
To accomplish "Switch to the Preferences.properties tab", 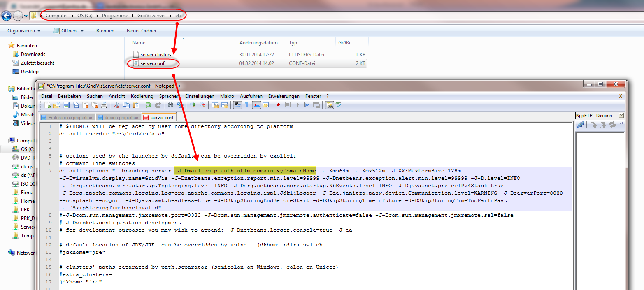I will coord(67,117).
